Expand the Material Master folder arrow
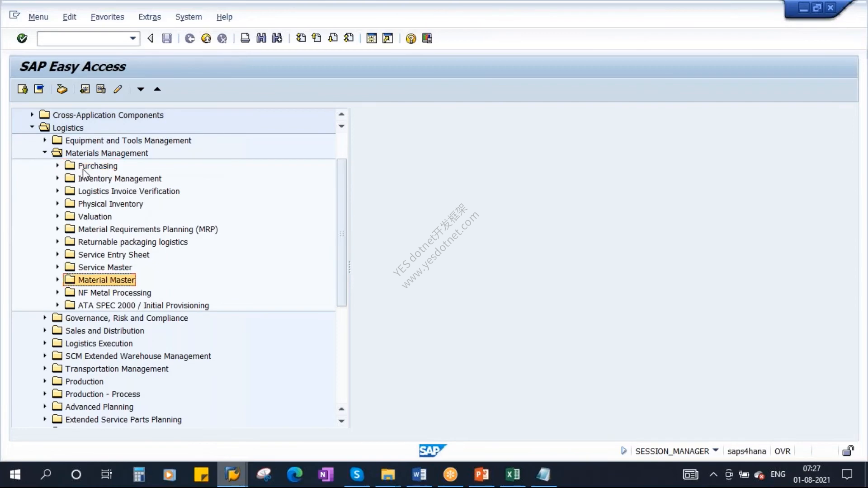The height and width of the screenshot is (488, 868). click(x=57, y=280)
